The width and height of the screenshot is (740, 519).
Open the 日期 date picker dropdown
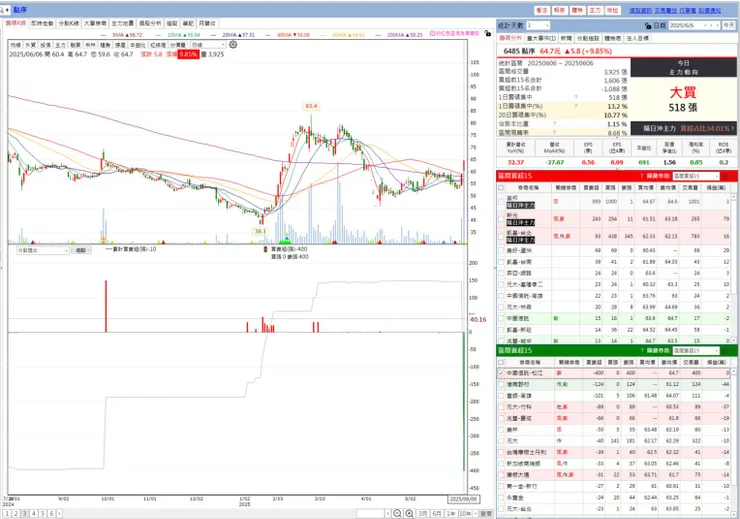(706, 25)
